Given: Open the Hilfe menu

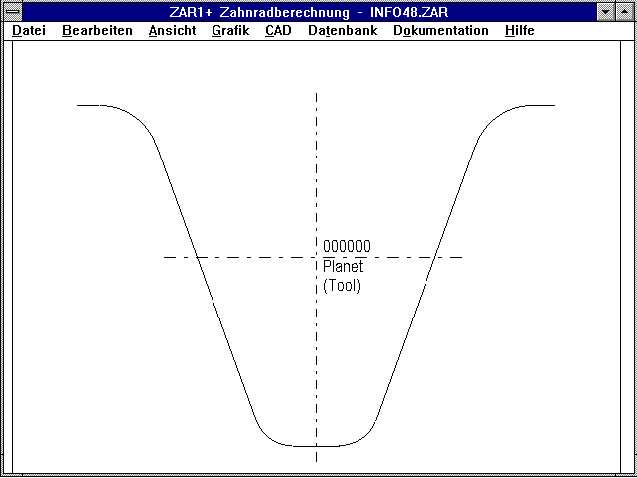Looking at the screenshot, I should tap(519, 31).
